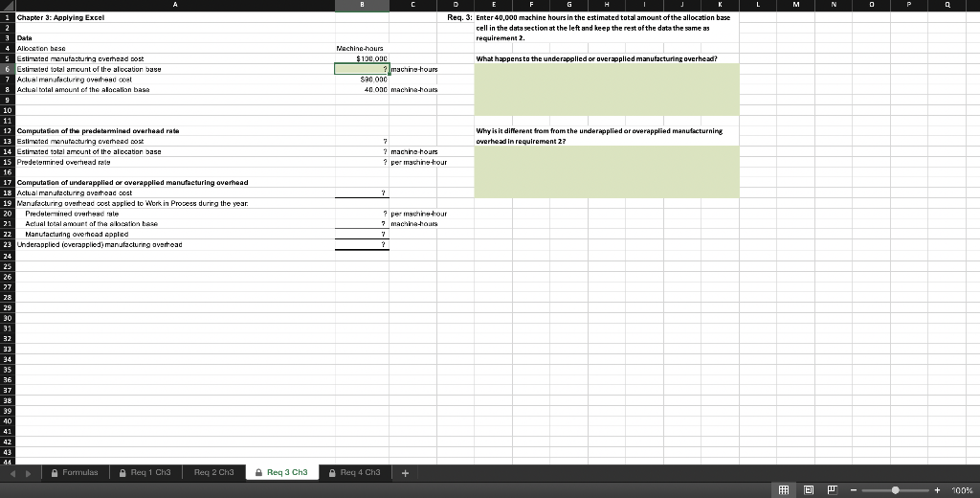
Task: Open the Req 1 Ch3 sheet tab
Action: 145,472
